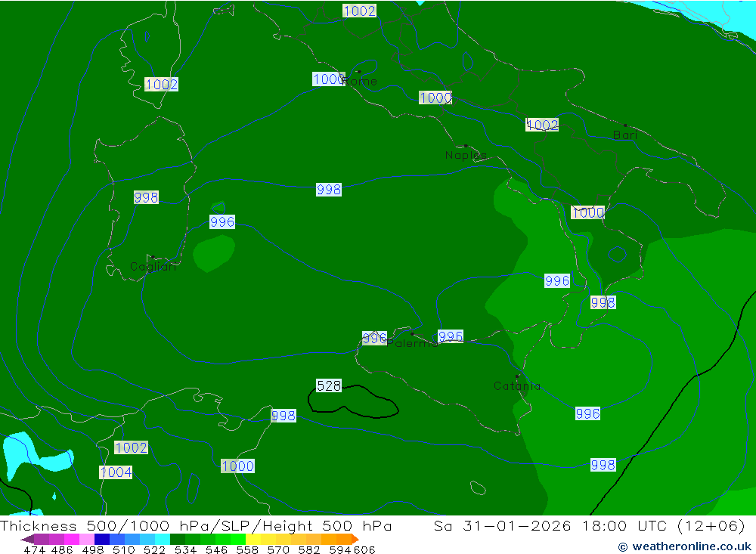This screenshot has width=756, height=554.
Task: Click the 1002 label west of Bari
Action: (542, 125)
